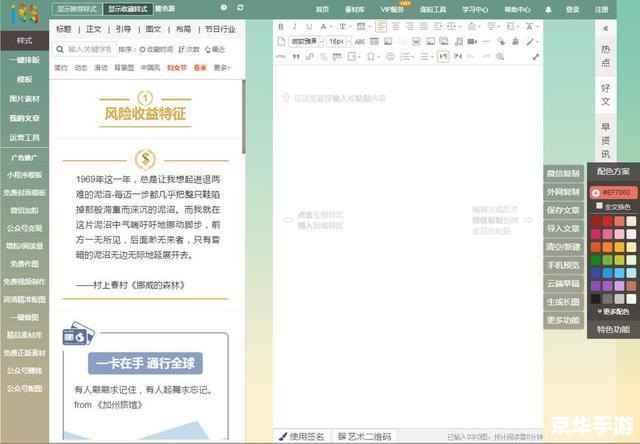Collapse right panel with double-chevron icon

click(x=606, y=28)
